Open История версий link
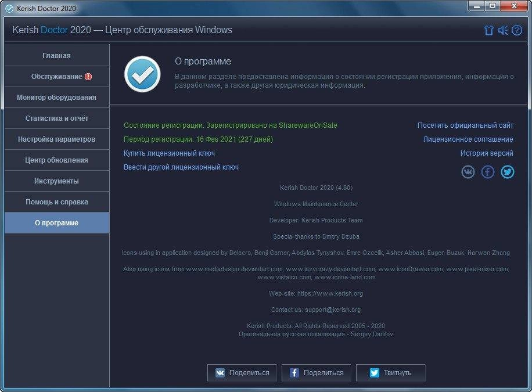Screen dimensions: 532x392 487,153
